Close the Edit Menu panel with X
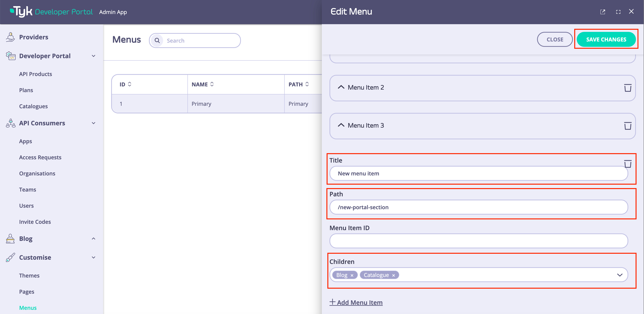Screen dimensions: 644x314 631,12
